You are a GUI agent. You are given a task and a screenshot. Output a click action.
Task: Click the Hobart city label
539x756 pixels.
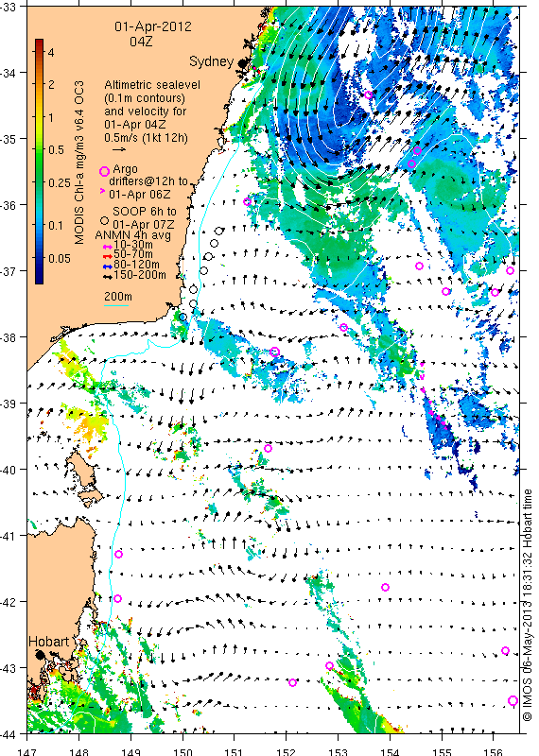coord(49,642)
